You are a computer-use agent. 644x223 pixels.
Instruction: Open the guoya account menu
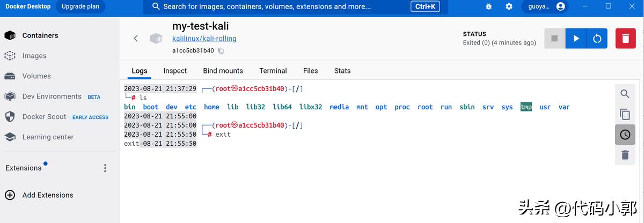click(544, 6)
